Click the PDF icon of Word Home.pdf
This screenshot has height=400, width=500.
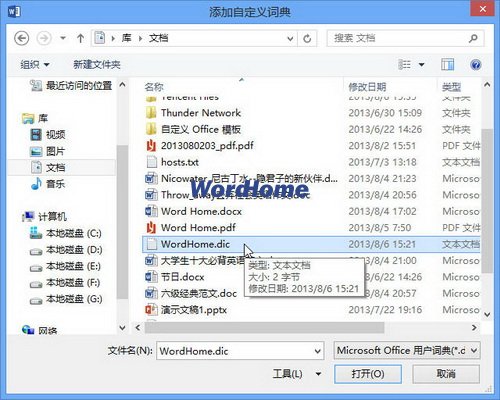click(x=151, y=228)
